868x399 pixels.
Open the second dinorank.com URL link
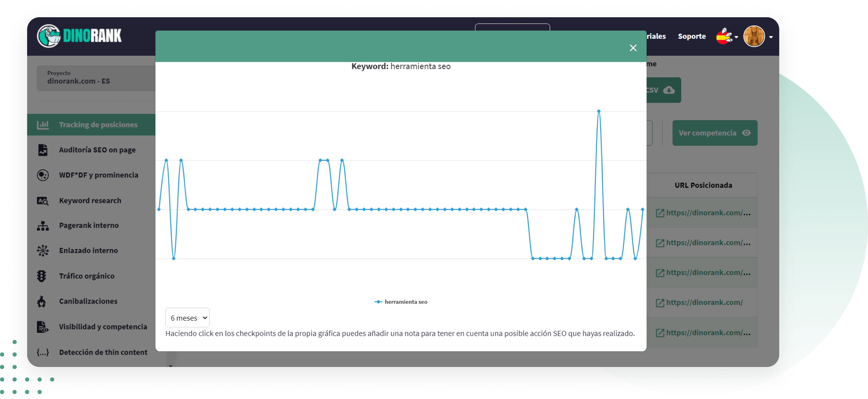tap(708, 243)
